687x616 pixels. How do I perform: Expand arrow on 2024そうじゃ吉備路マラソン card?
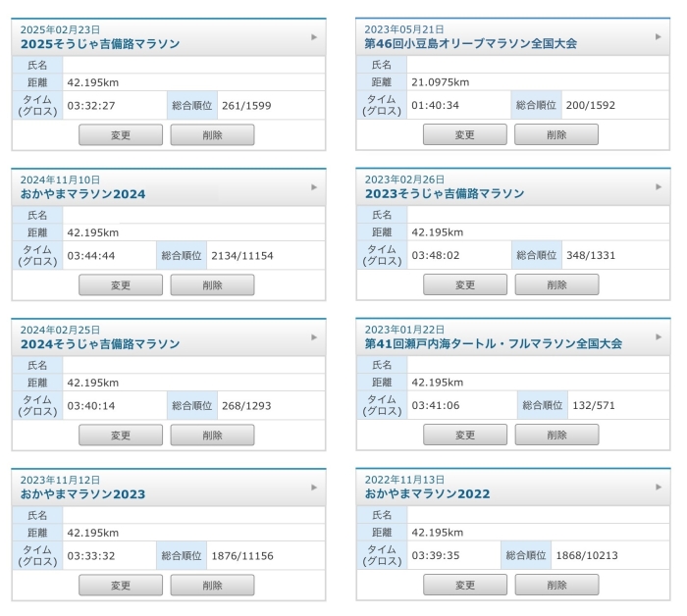(x=314, y=337)
